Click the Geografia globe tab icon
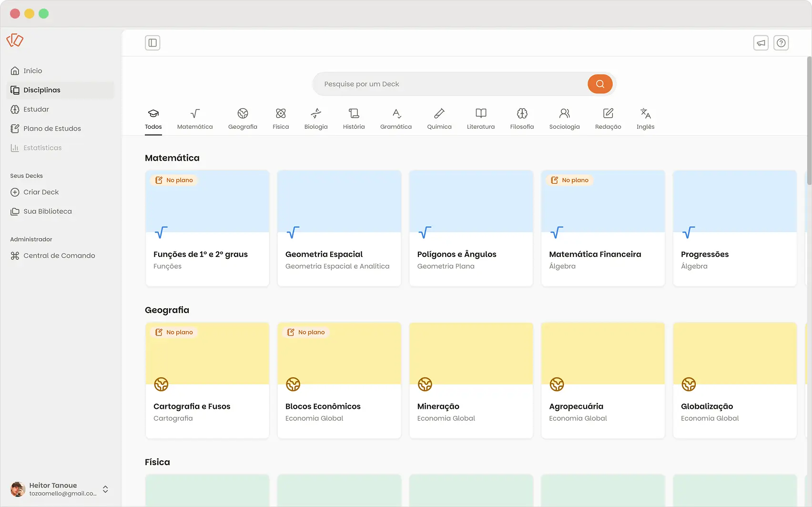 (x=243, y=113)
